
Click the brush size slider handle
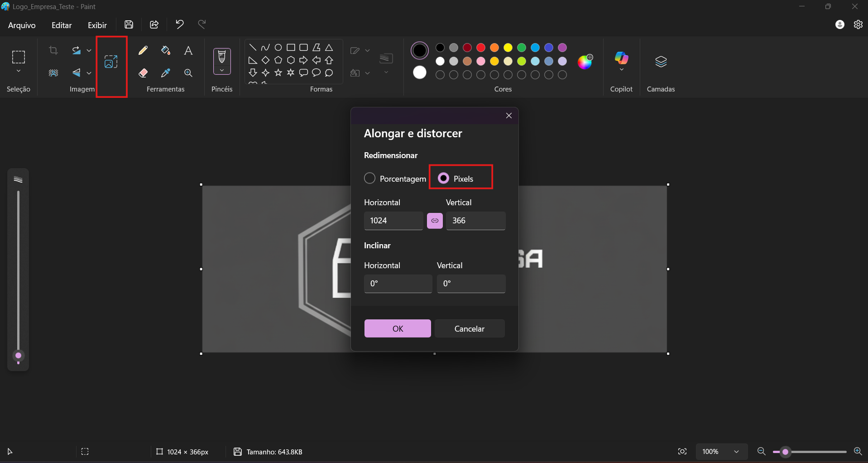(18, 356)
